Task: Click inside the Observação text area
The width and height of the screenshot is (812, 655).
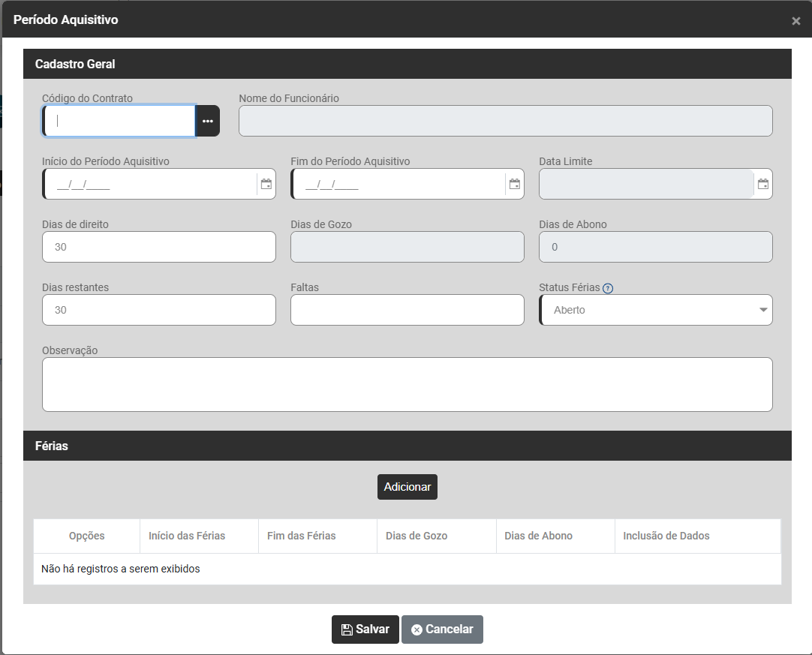Action: [407, 384]
